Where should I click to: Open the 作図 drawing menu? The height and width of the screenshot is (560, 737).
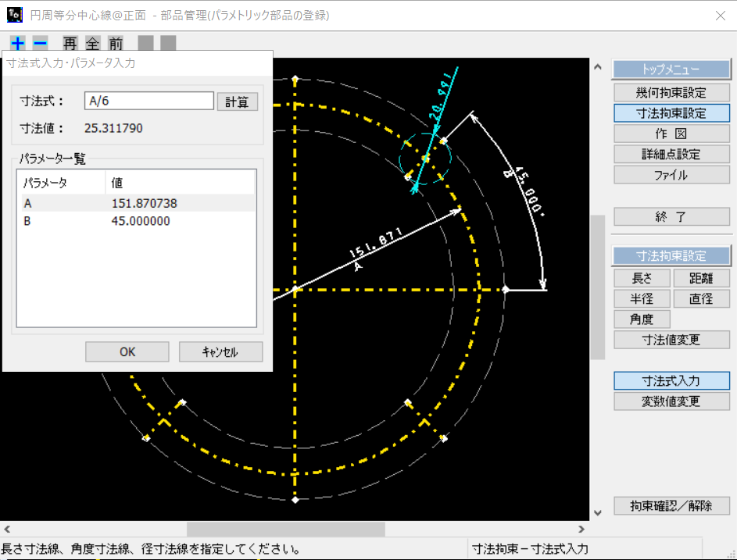[x=671, y=134]
